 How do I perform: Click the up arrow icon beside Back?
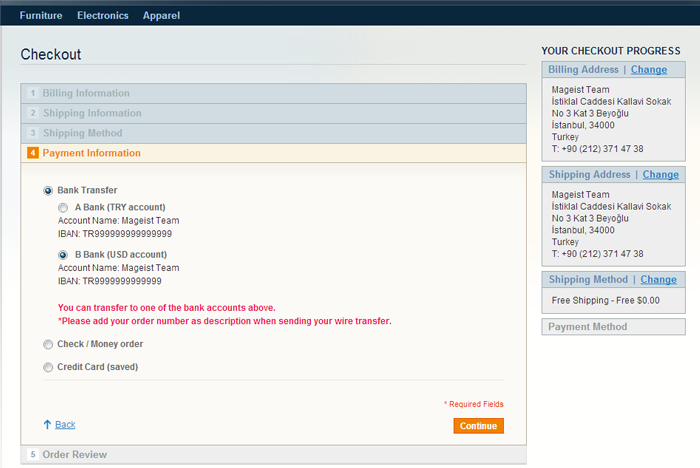[x=47, y=424]
